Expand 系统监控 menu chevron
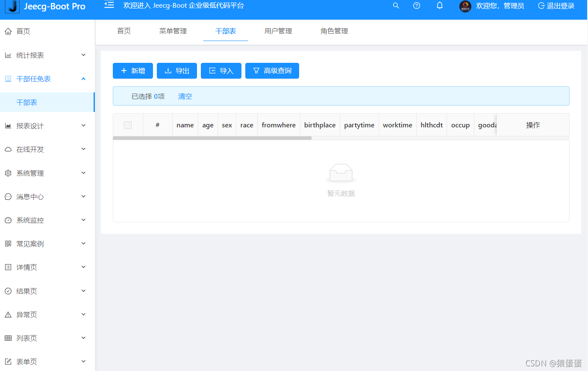The width and height of the screenshot is (588, 371). [84, 220]
